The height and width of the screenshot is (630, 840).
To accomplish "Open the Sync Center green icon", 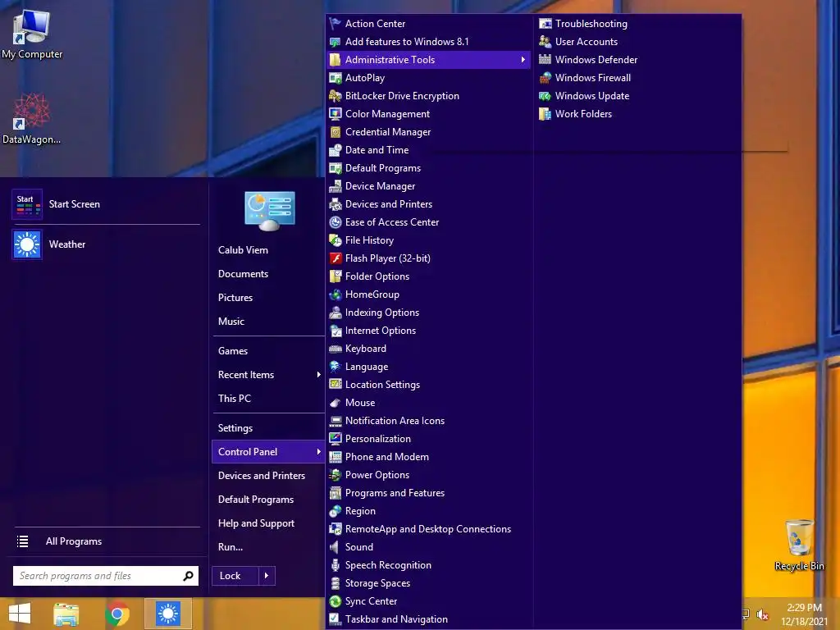I will pyautogui.click(x=336, y=601).
